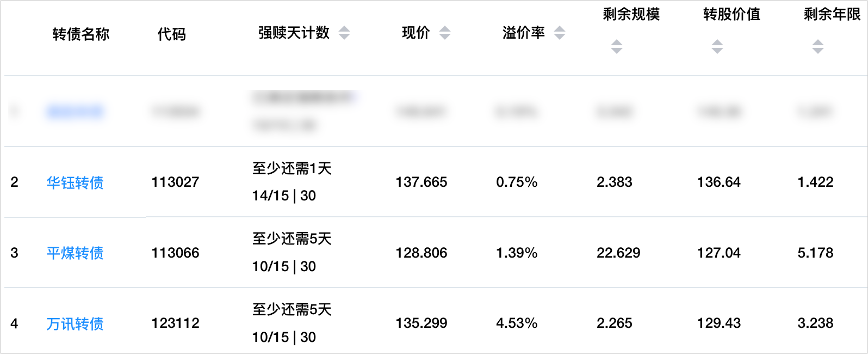This screenshot has height=354, width=868.
Task: Open the blurred bond link in row one
Action: [x=75, y=112]
